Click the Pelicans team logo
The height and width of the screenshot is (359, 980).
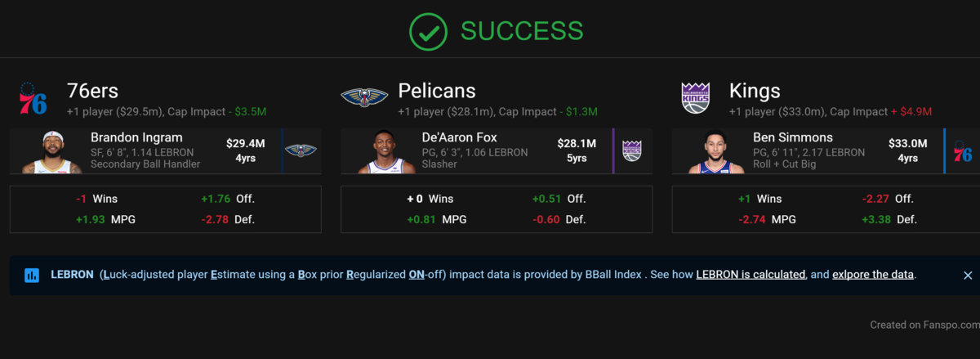(364, 98)
